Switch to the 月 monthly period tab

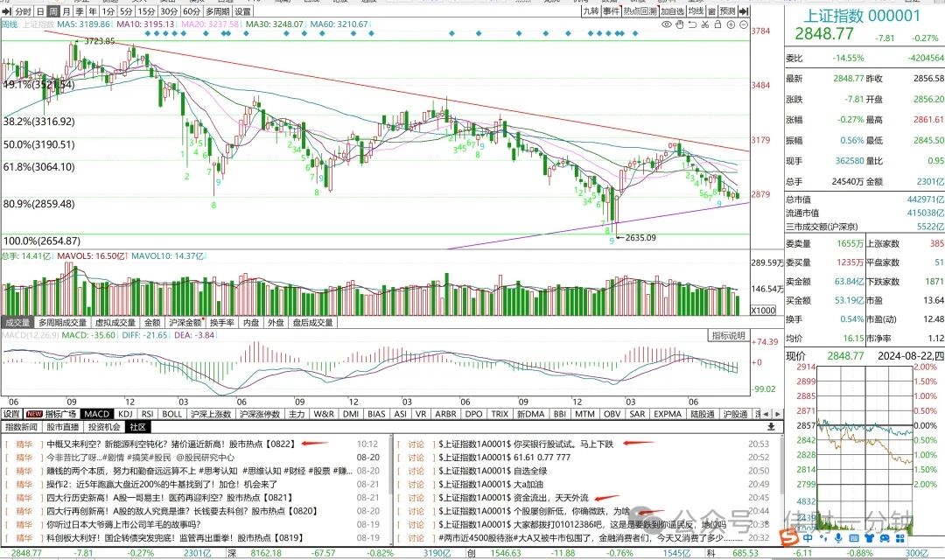point(66,11)
